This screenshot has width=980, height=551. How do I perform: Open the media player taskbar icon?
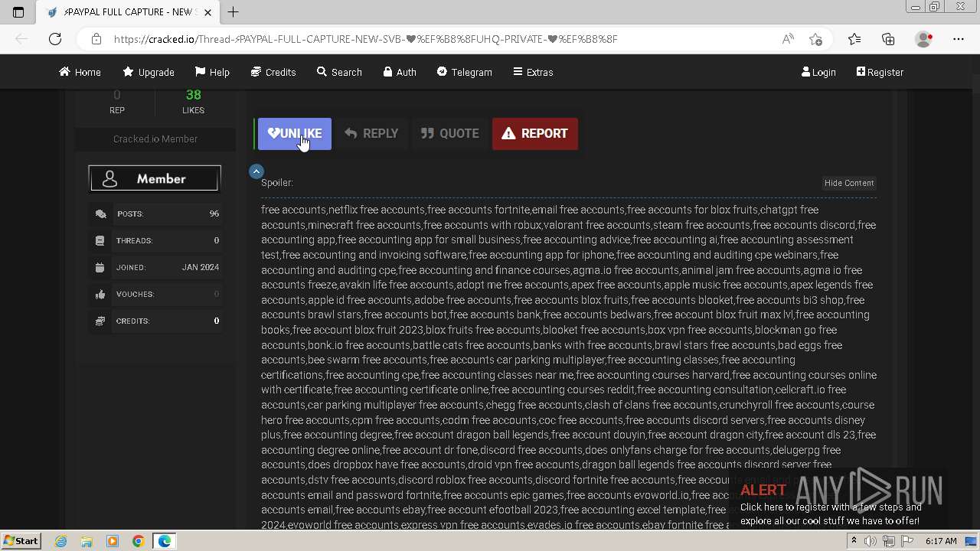113,541
